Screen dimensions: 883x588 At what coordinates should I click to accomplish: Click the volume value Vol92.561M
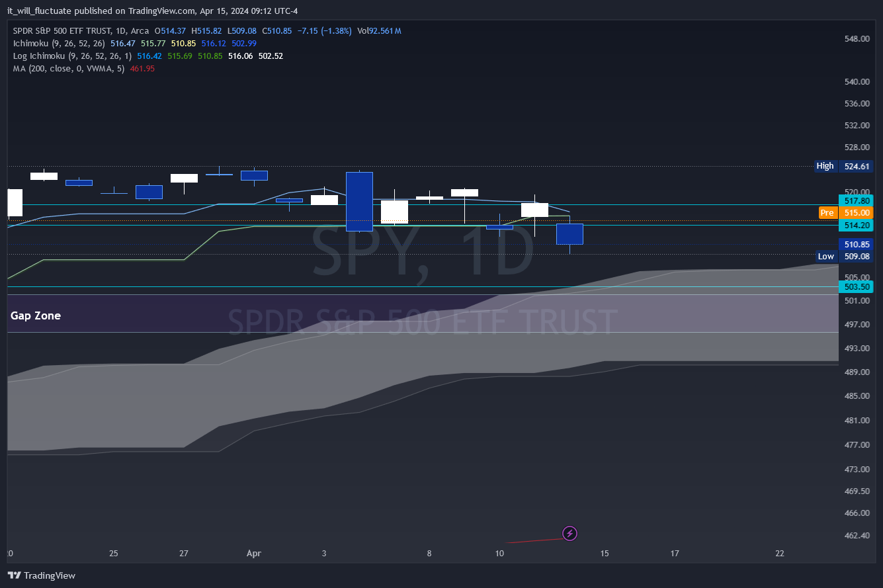click(x=379, y=31)
